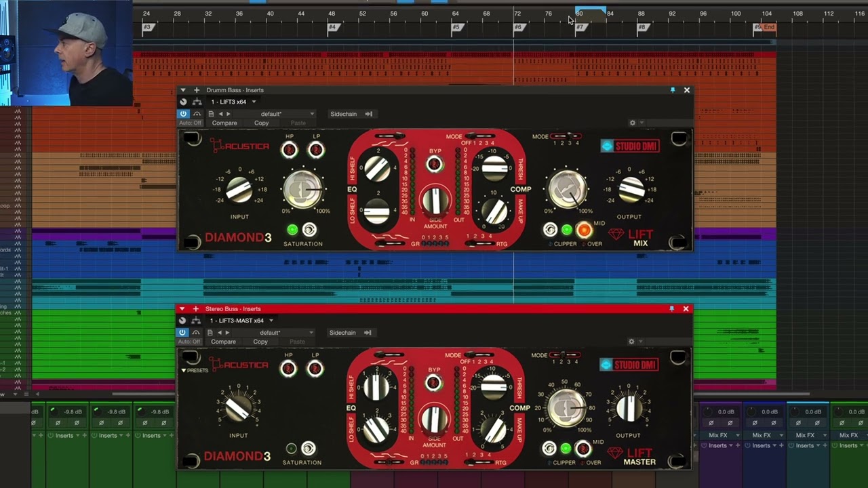Click the End marker on timeline

tap(768, 28)
